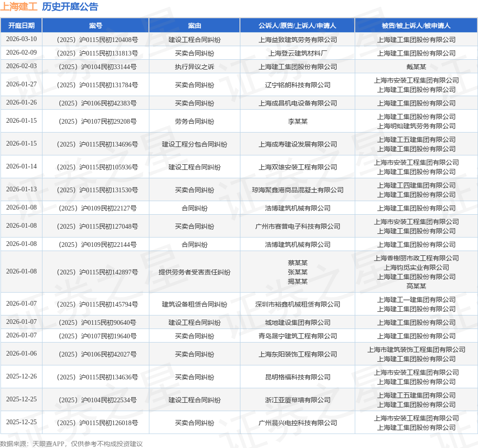Select date cell 2026-01-26

[x=21, y=102]
